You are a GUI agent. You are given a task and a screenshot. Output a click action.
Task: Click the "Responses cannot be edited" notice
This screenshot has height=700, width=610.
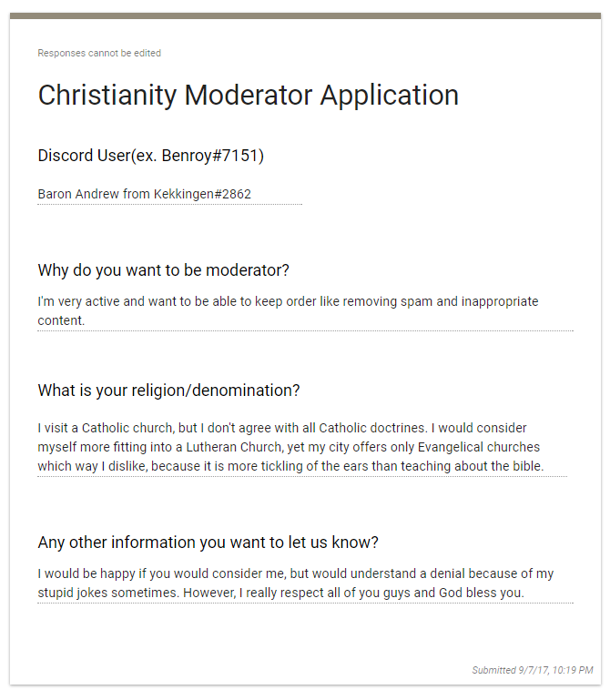click(99, 54)
